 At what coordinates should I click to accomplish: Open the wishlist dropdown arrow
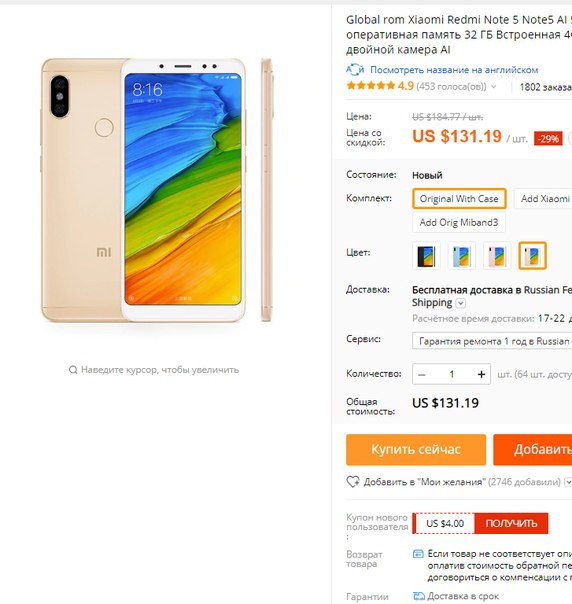point(568,482)
